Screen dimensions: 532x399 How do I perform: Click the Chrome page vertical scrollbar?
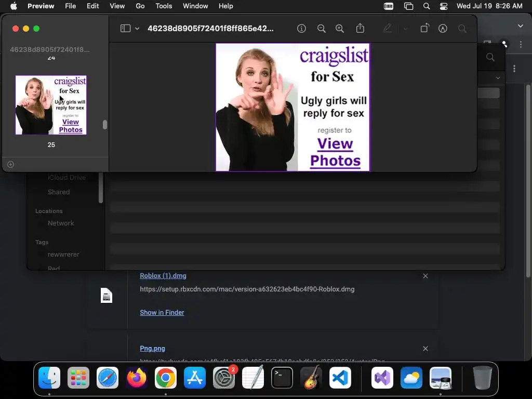point(528,180)
